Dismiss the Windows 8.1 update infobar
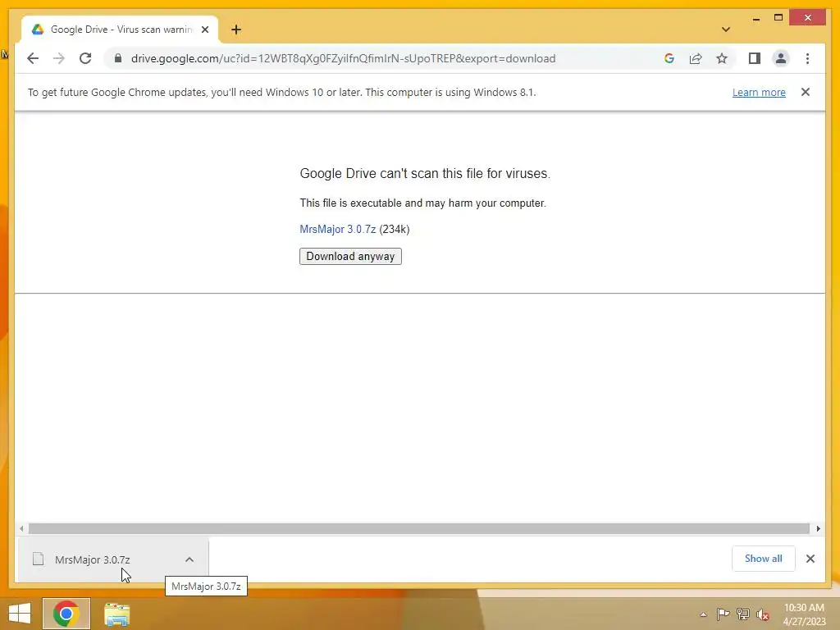 point(806,92)
